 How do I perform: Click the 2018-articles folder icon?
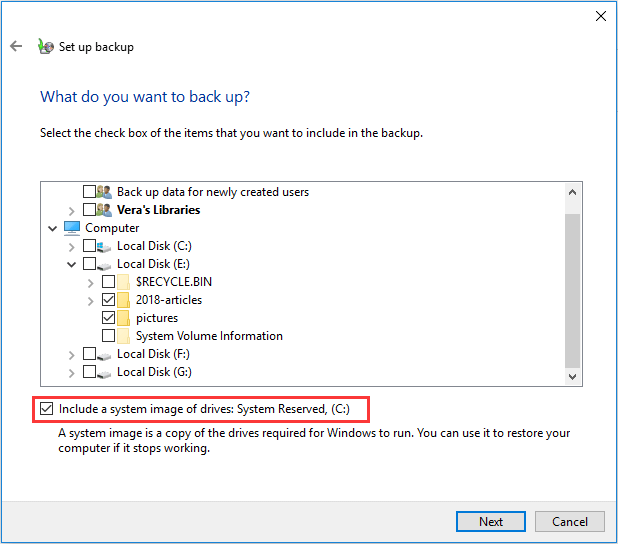123,300
